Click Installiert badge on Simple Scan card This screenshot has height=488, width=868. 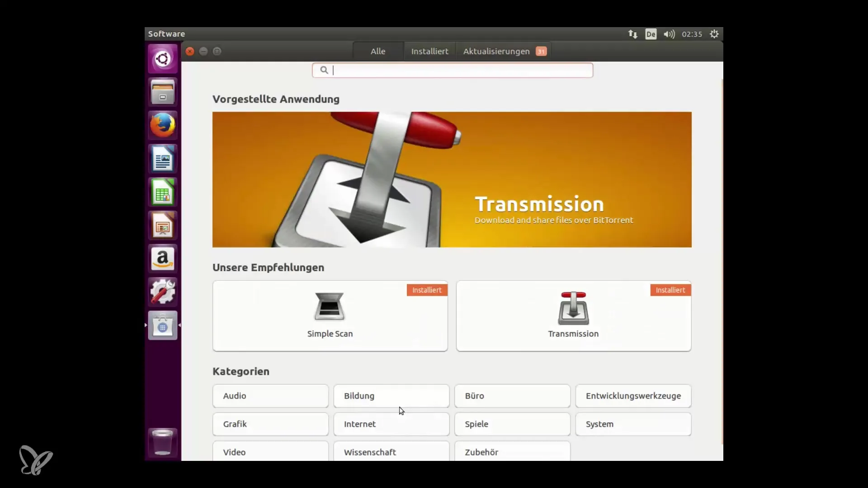tap(427, 290)
